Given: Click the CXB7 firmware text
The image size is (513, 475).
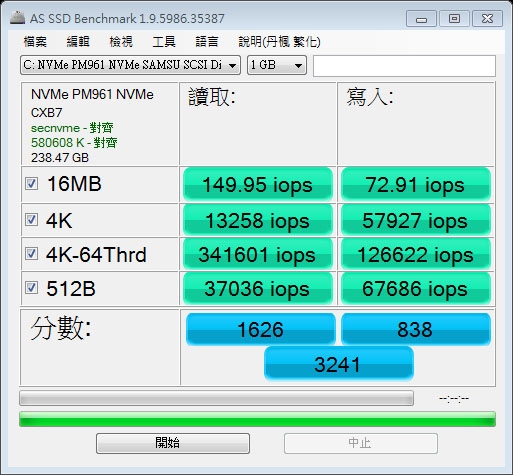Looking at the screenshot, I should (x=46, y=113).
